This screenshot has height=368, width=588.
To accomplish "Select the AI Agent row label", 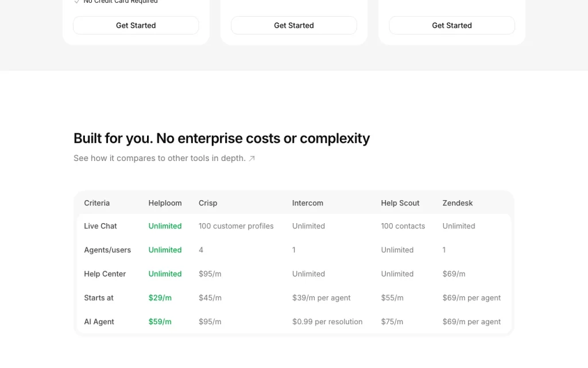I will [x=99, y=322].
